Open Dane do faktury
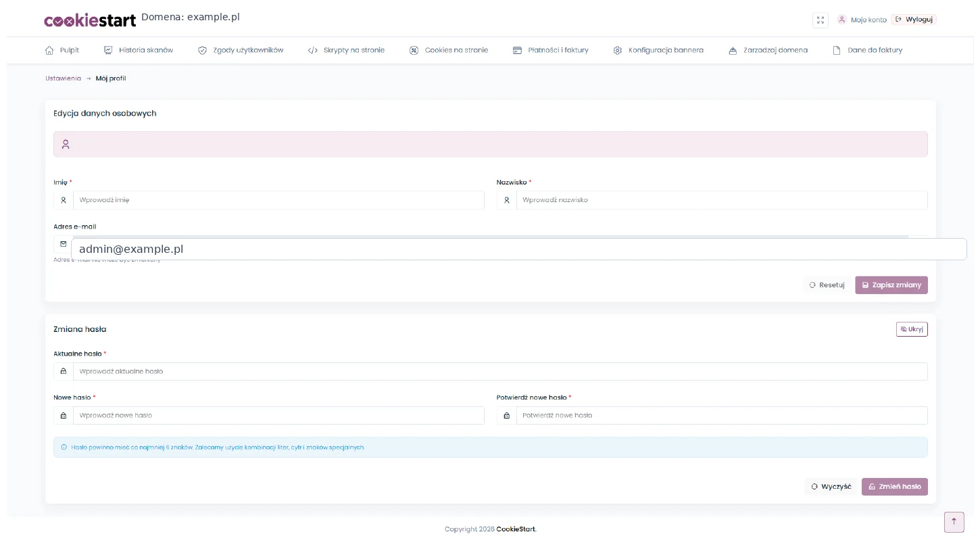 coord(868,50)
